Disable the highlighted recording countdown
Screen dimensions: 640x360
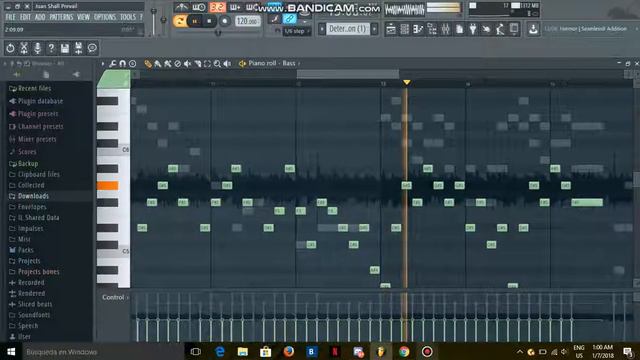point(217,7)
